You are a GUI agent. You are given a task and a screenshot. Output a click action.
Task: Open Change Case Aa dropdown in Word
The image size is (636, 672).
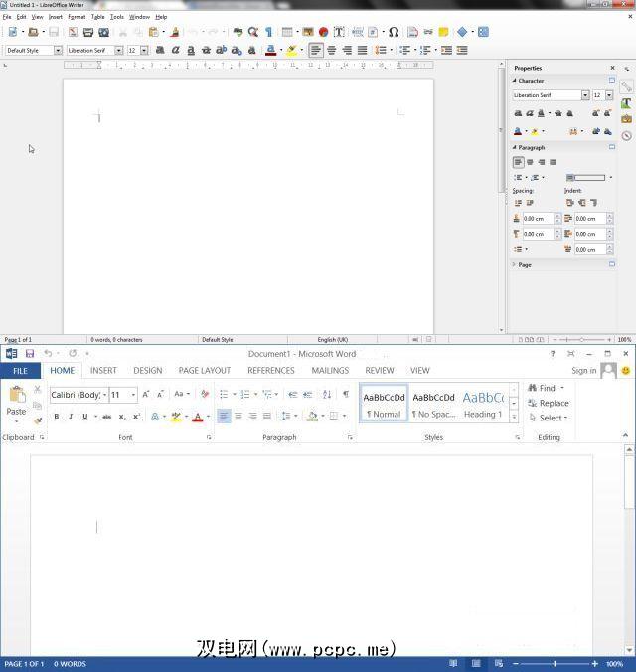pyautogui.click(x=182, y=394)
